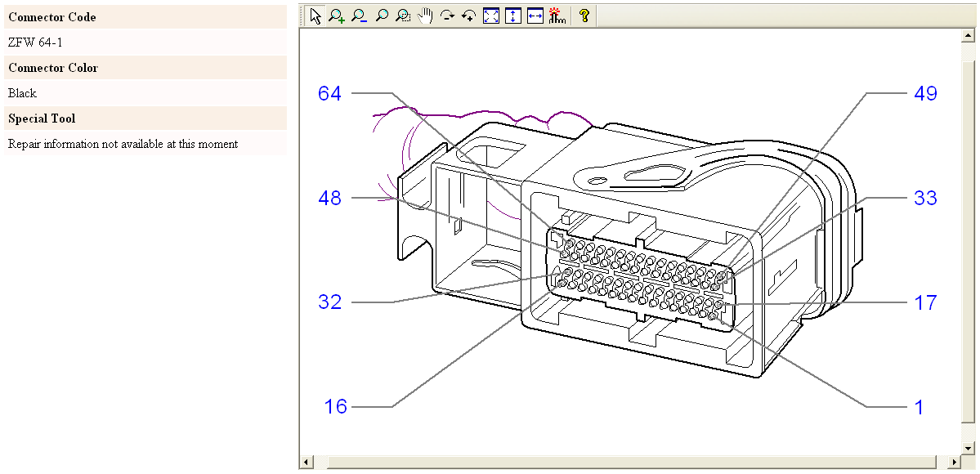Screen dimensions: 980x474
Task: Fit the diagram to window height
Action: [512, 16]
